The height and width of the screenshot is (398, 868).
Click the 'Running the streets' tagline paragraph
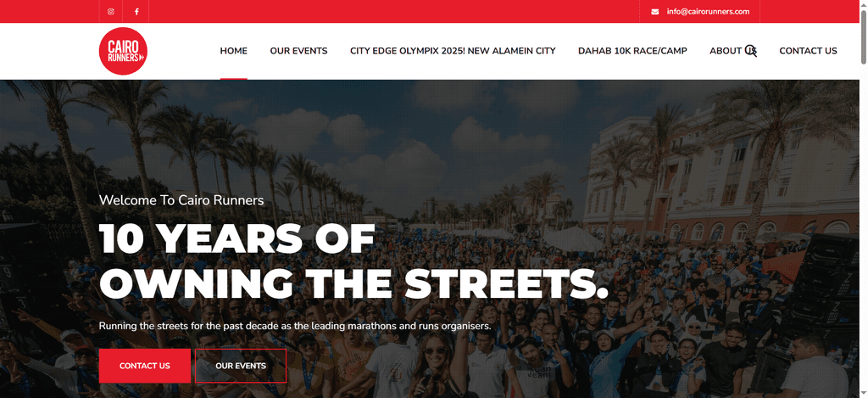295,326
